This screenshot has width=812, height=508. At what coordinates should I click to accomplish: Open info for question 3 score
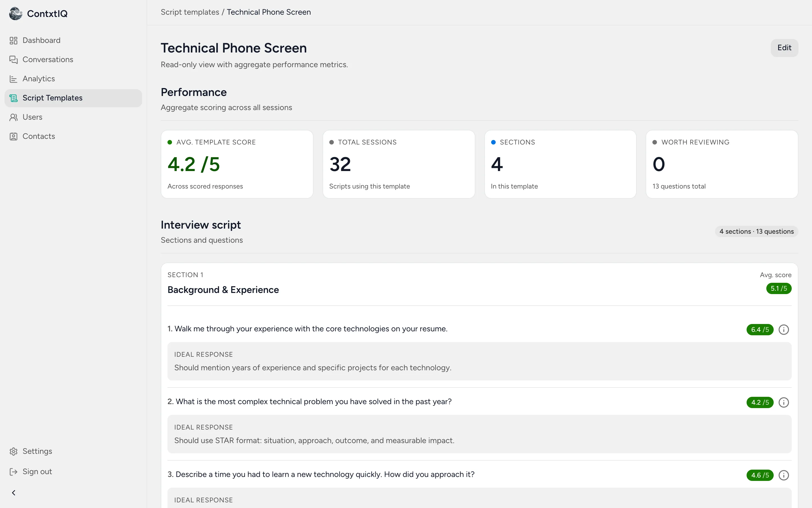tap(784, 476)
